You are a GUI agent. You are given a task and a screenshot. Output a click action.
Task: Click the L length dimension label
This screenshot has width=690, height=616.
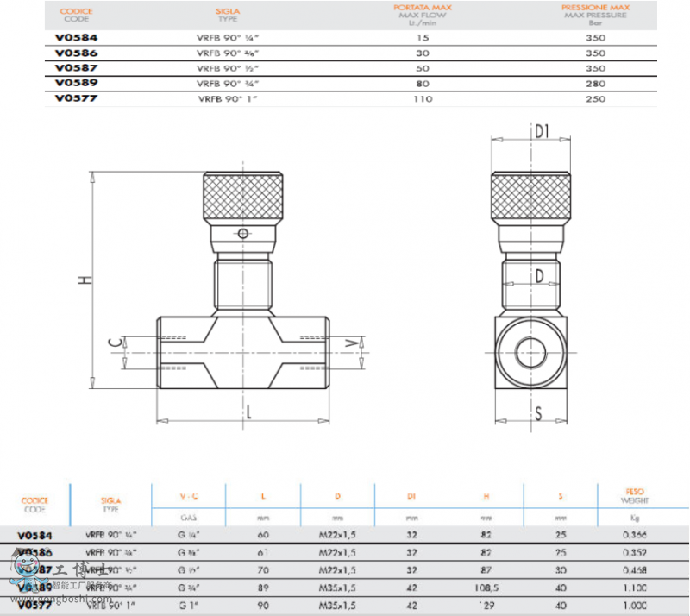tap(248, 411)
